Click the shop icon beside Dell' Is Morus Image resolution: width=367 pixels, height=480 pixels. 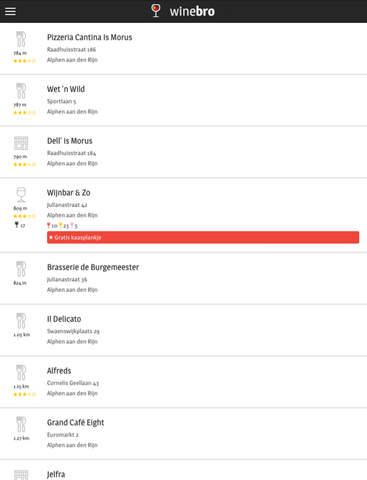[21, 143]
